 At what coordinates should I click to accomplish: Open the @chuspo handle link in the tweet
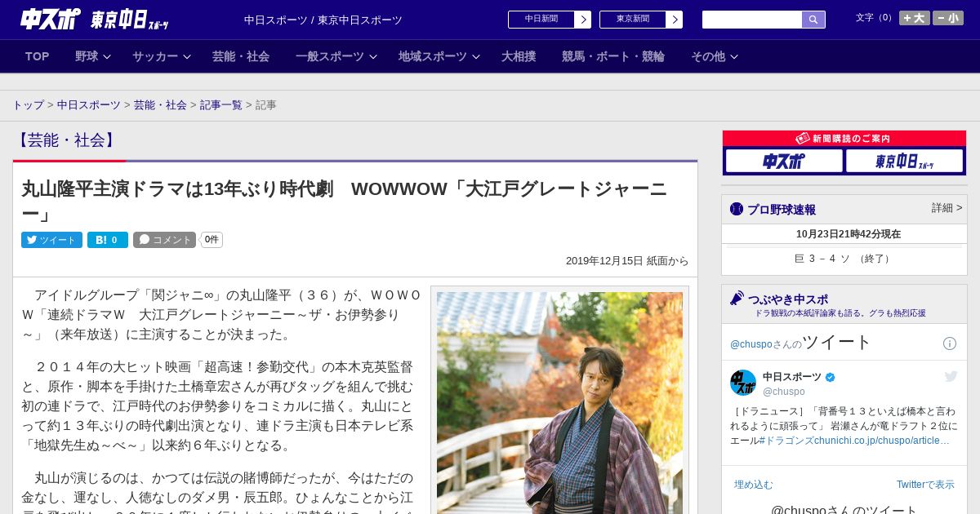(x=784, y=392)
